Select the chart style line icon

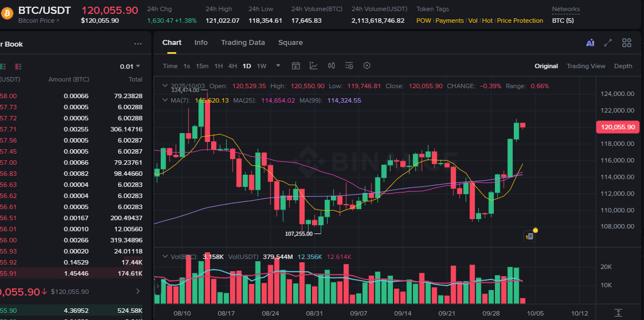point(313,65)
